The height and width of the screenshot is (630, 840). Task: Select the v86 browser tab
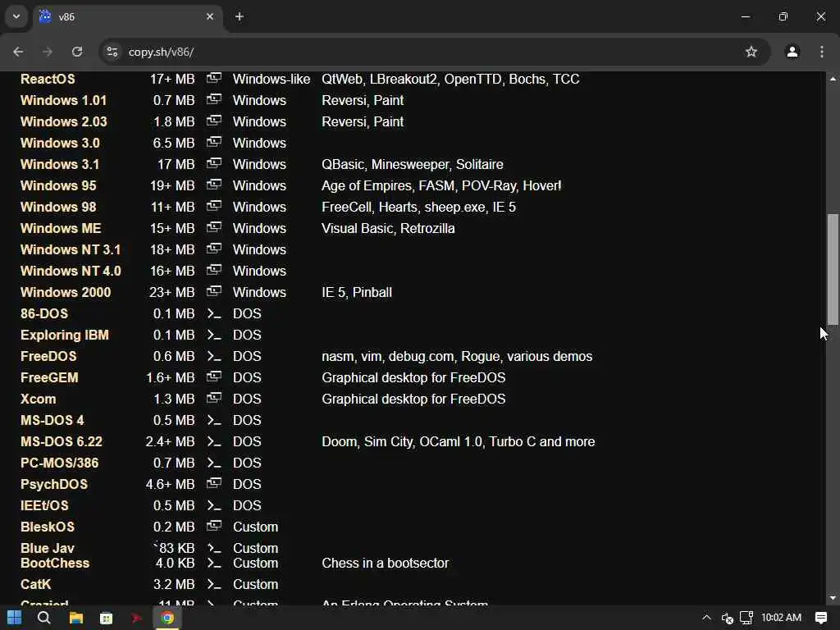pos(129,16)
